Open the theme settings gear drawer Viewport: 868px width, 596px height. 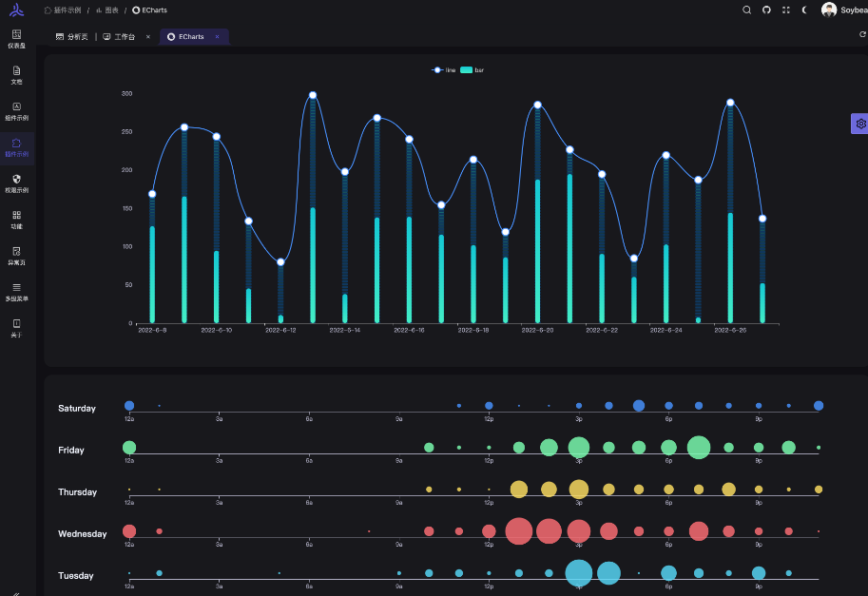coord(859,124)
